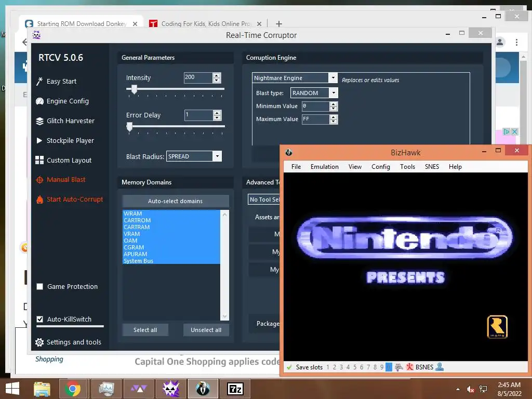Click Chrome profile avatar icon
Screen dimensions: 532x399
tap(500, 43)
